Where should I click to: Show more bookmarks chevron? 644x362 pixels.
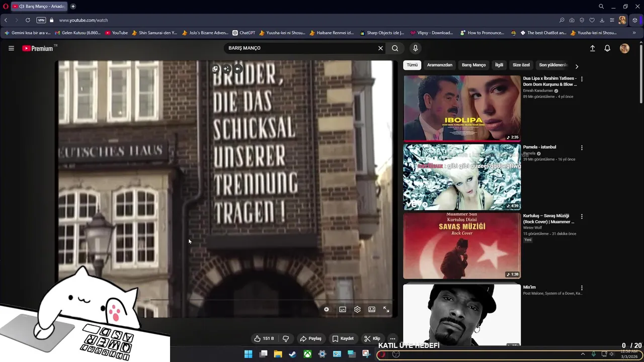tap(634, 33)
